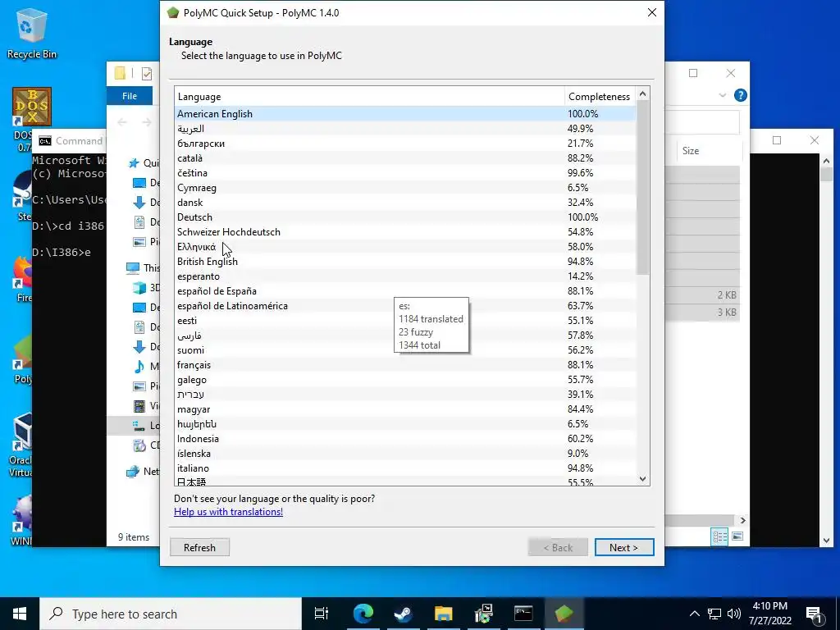Select the magyar language row
The height and width of the screenshot is (630, 840).
click(405, 409)
